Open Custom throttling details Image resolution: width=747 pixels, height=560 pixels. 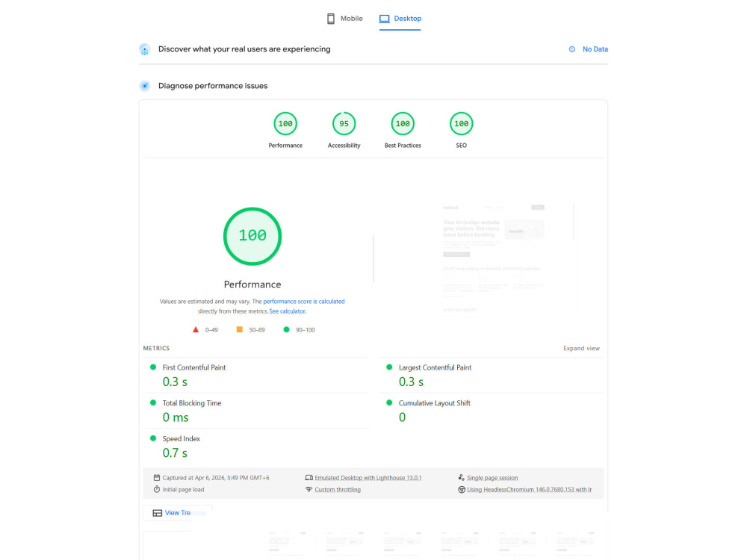338,490
